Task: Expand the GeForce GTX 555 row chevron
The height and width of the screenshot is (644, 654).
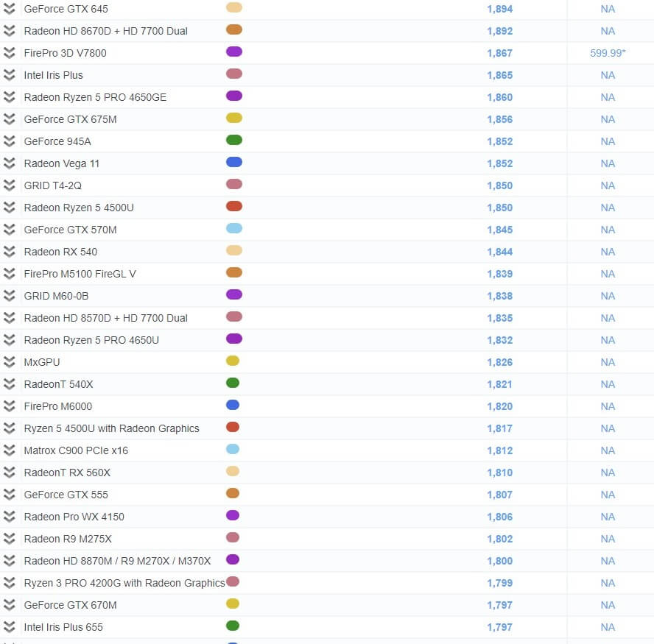Action: click(x=9, y=495)
